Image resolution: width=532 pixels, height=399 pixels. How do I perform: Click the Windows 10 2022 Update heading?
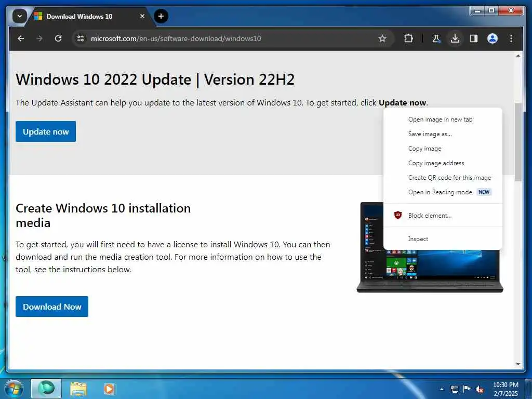155,79
